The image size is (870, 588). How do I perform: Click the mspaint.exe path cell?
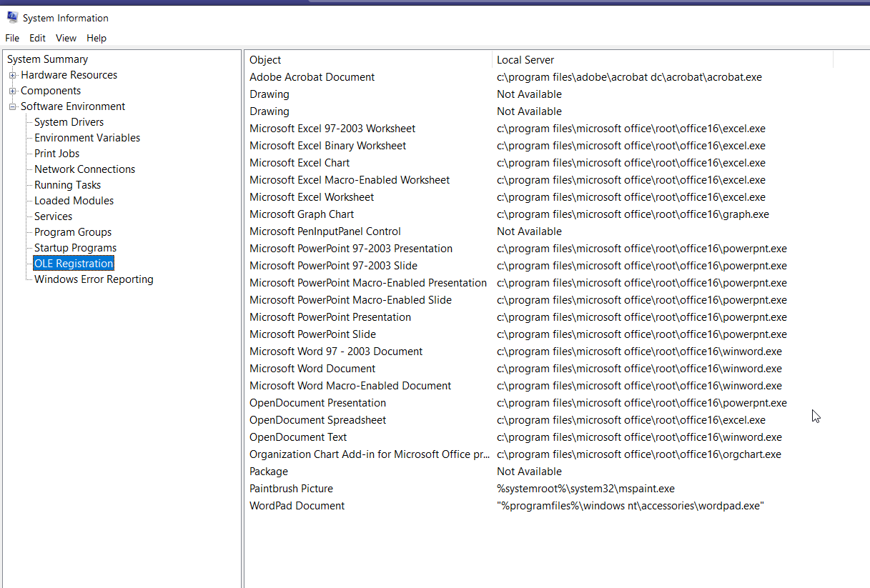coord(585,489)
